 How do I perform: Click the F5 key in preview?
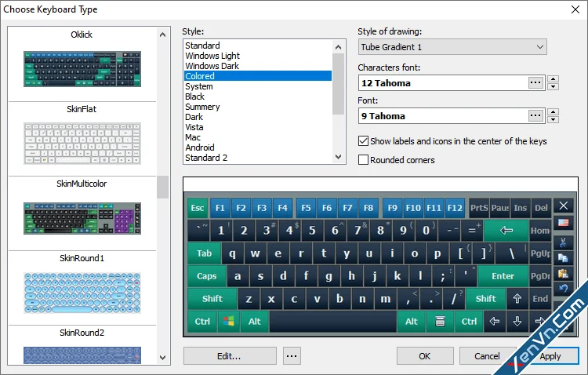click(306, 208)
